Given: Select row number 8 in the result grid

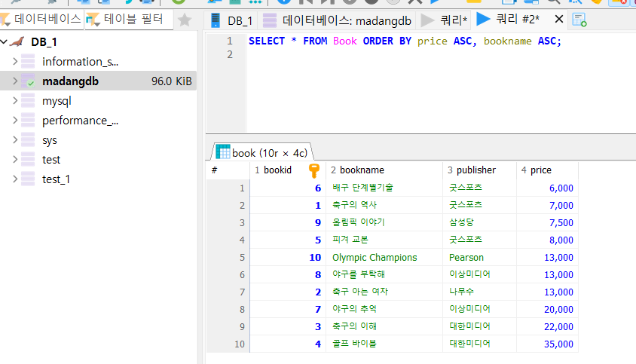Looking at the screenshot, I should (228, 309).
